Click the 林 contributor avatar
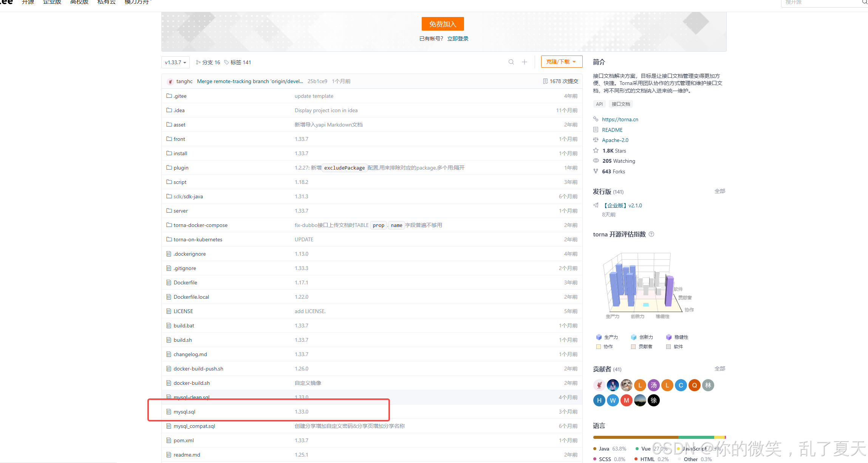Screen dimensions: 868x463 point(708,385)
